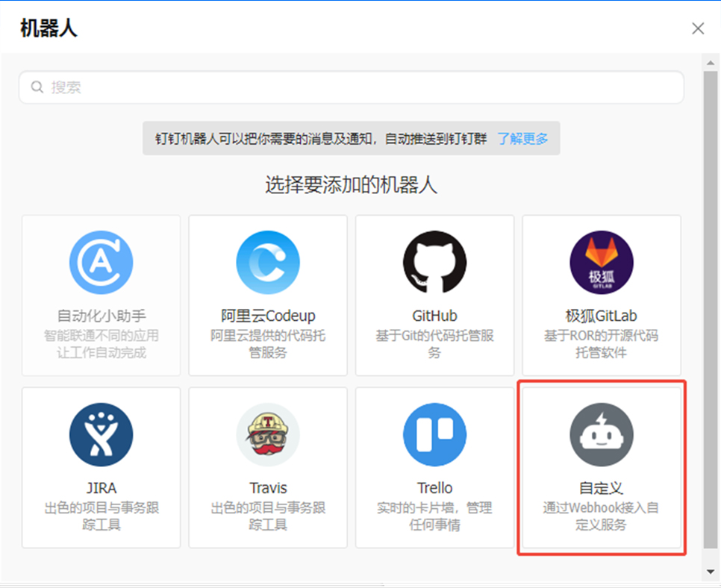Viewport: 721px width, 588px height.
Task: Click the scrollbar down arrow
Action: point(711,572)
